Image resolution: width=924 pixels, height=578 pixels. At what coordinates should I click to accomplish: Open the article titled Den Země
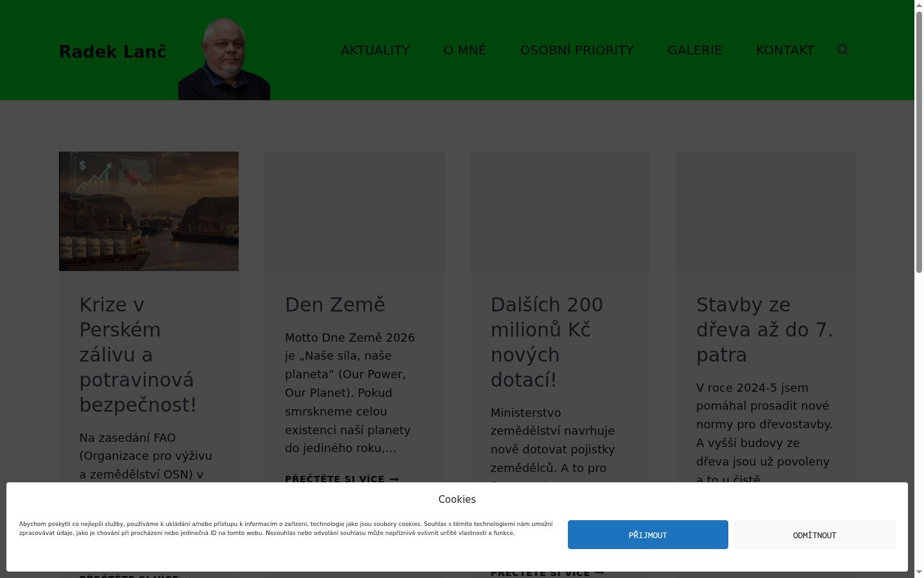[335, 304]
